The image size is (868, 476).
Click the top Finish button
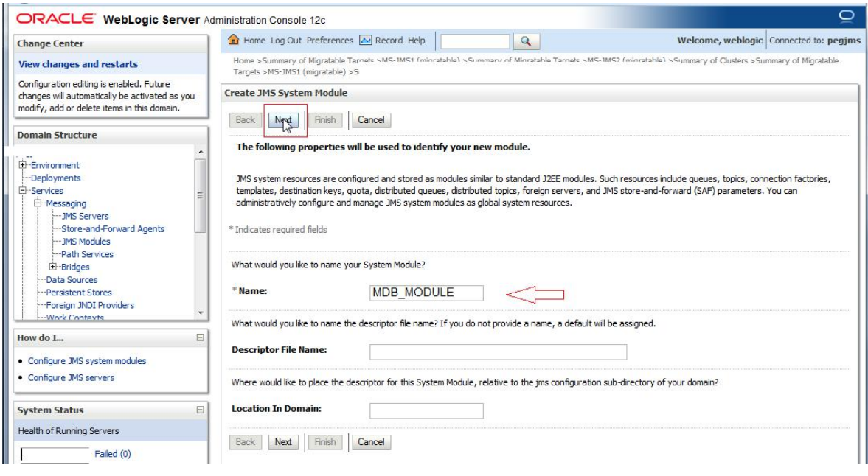(325, 120)
